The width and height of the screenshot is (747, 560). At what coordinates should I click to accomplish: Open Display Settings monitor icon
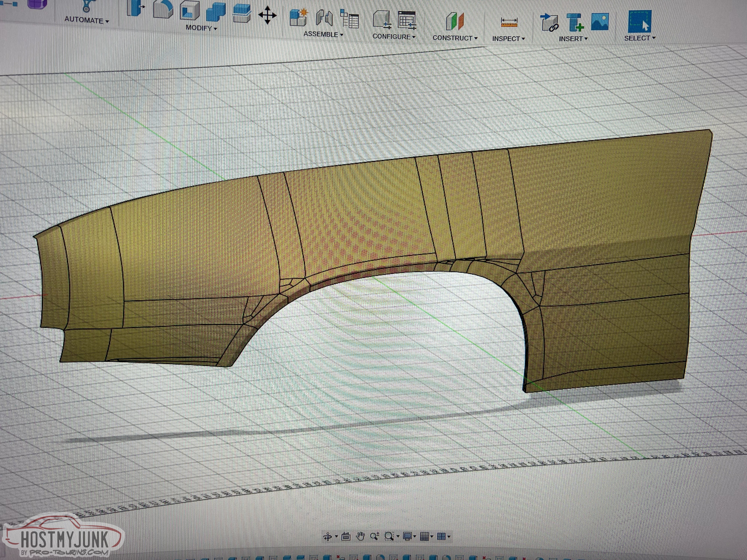click(x=408, y=536)
